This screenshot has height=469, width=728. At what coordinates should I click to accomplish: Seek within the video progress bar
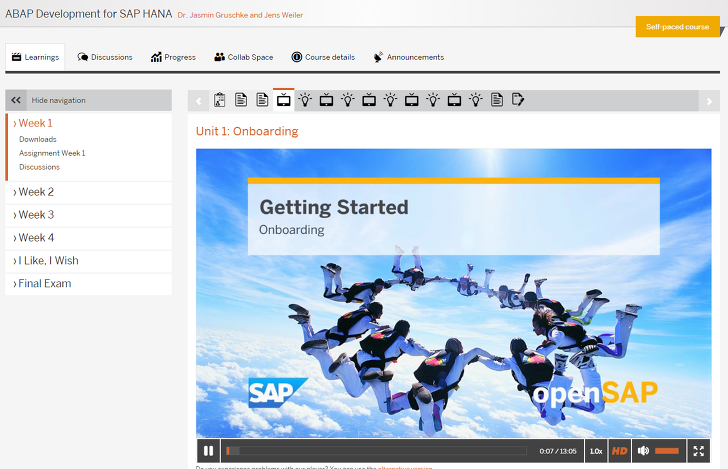click(x=376, y=451)
